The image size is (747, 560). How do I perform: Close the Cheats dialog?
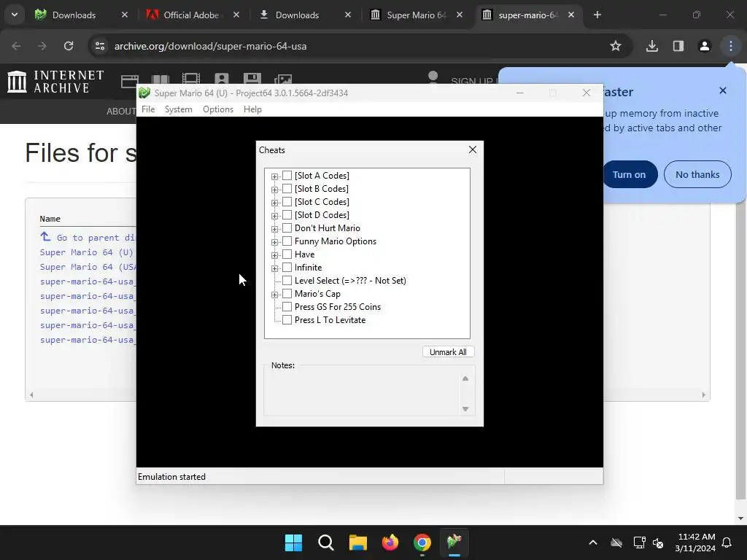pos(473,149)
